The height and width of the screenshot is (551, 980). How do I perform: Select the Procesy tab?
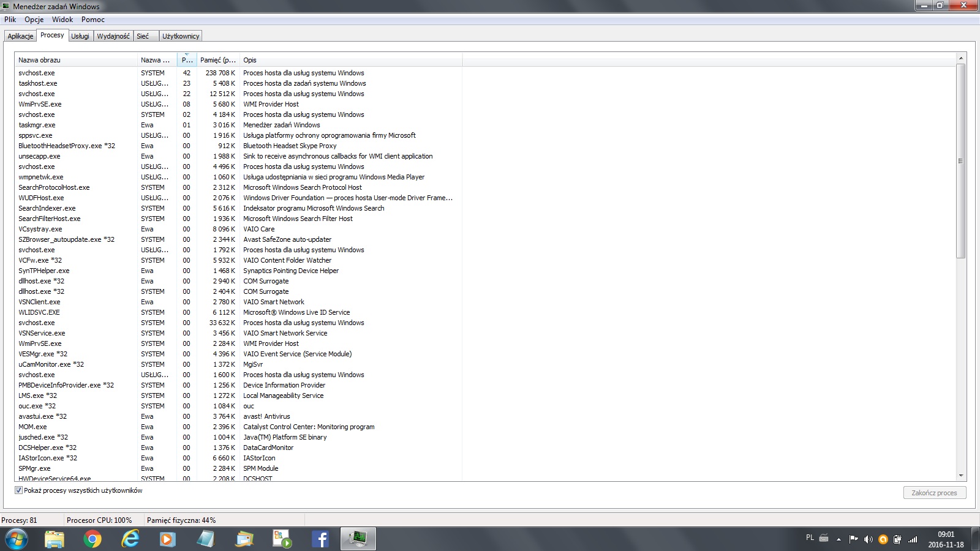click(x=52, y=35)
